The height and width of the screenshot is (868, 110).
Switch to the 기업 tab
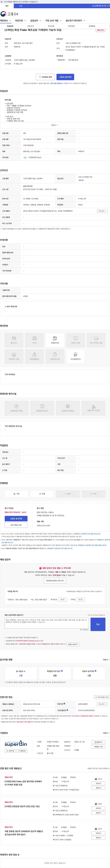pyautogui.click(x=21, y=6)
